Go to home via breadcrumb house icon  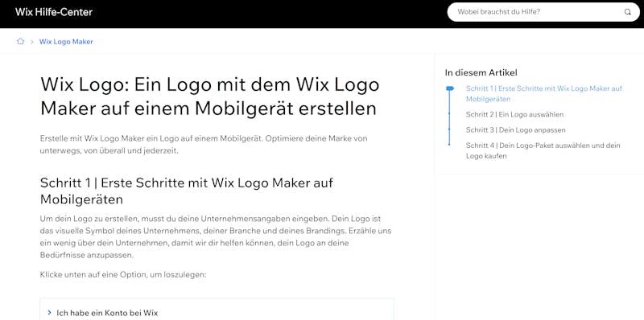tap(21, 42)
